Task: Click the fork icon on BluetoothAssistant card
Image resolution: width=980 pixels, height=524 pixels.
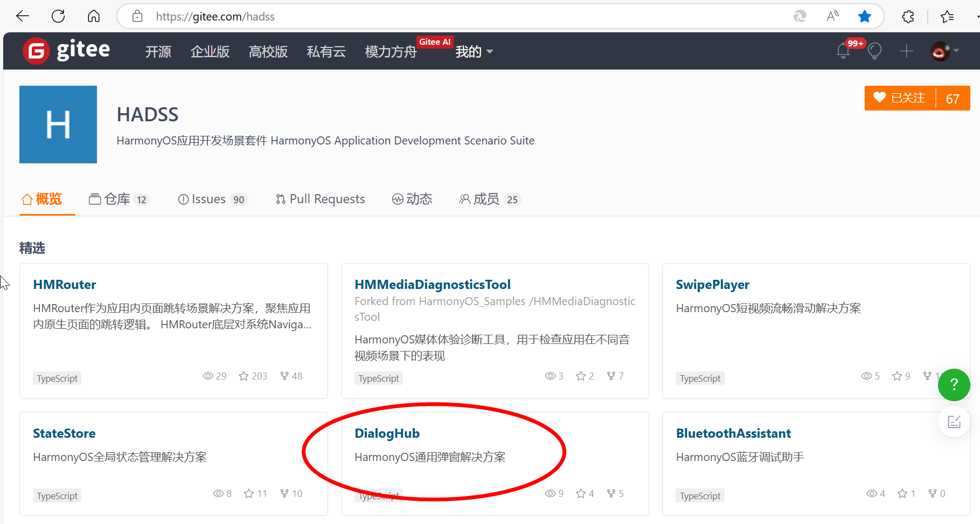Action: coord(933,493)
